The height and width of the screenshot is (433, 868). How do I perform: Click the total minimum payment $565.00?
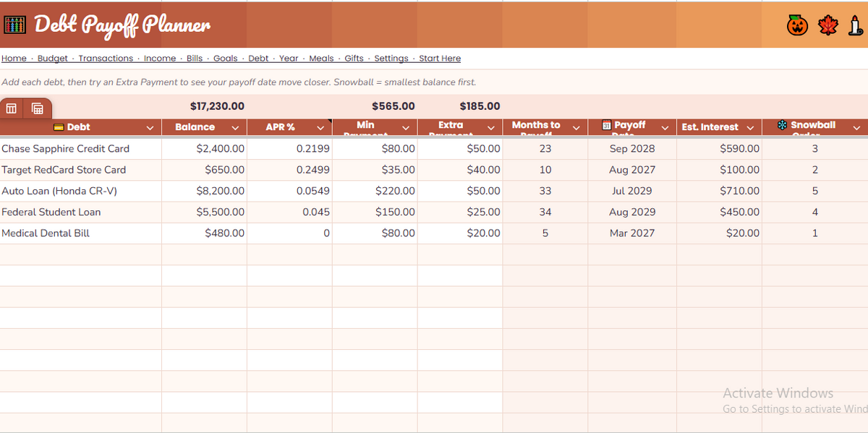click(393, 106)
